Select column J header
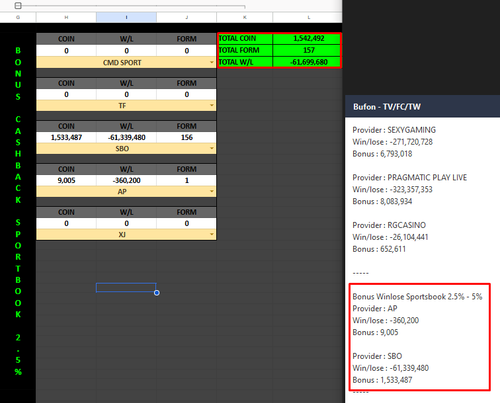 tap(187, 17)
